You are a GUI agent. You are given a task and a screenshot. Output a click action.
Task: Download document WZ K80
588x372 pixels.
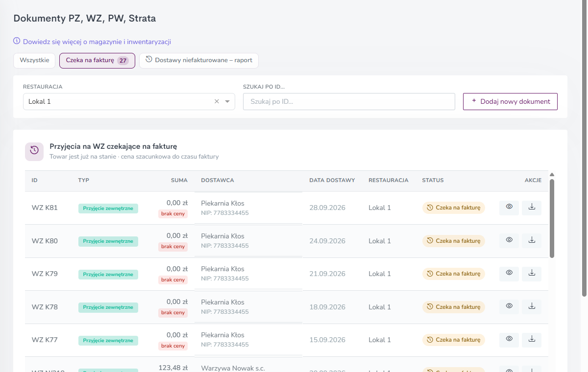[x=532, y=240]
